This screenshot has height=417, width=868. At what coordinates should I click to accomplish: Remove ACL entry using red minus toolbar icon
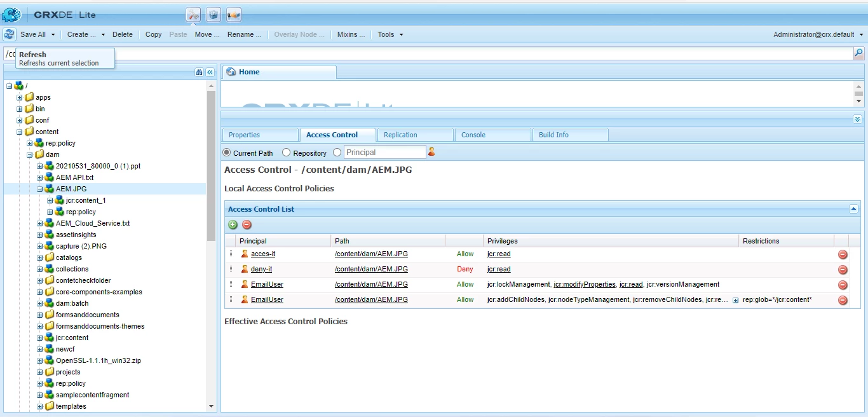point(247,224)
